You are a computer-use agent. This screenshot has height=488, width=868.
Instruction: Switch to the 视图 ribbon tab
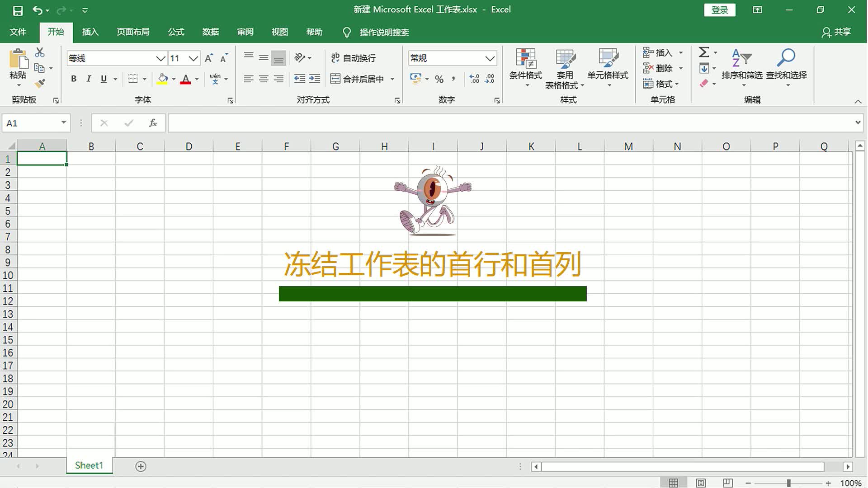point(279,32)
